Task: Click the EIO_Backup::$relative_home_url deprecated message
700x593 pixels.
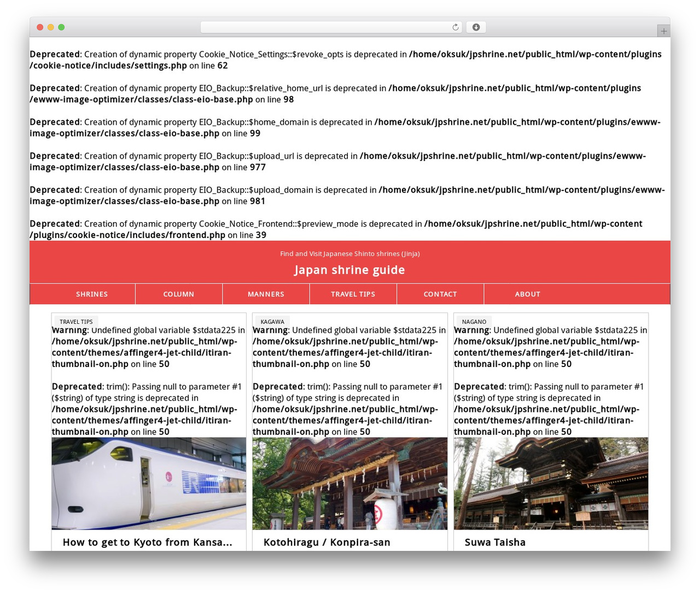Action: coord(335,94)
